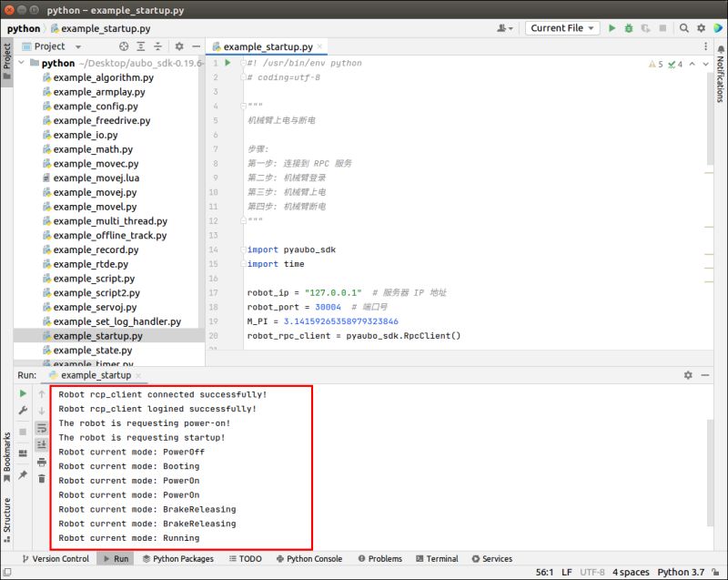Debug example_startup.py with the bug icon
This screenshot has width=728, height=580.
tap(628, 28)
